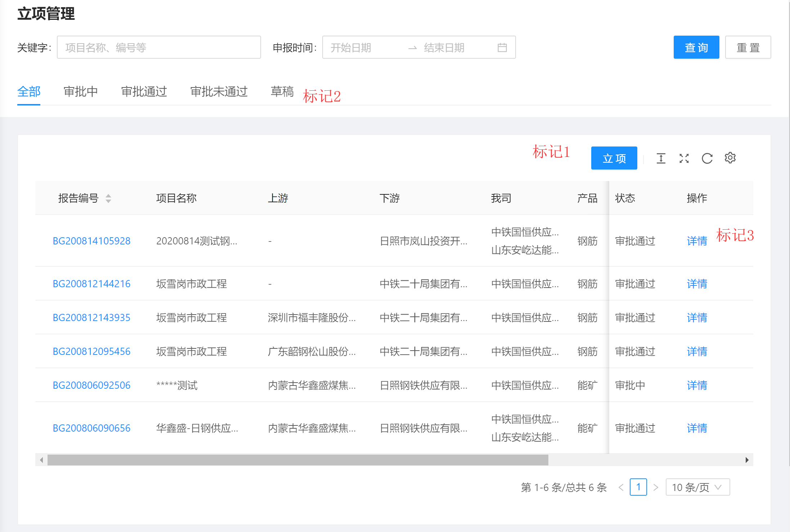The image size is (790, 532).
Task: Switch to the 审批中 tab
Action: click(x=81, y=91)
